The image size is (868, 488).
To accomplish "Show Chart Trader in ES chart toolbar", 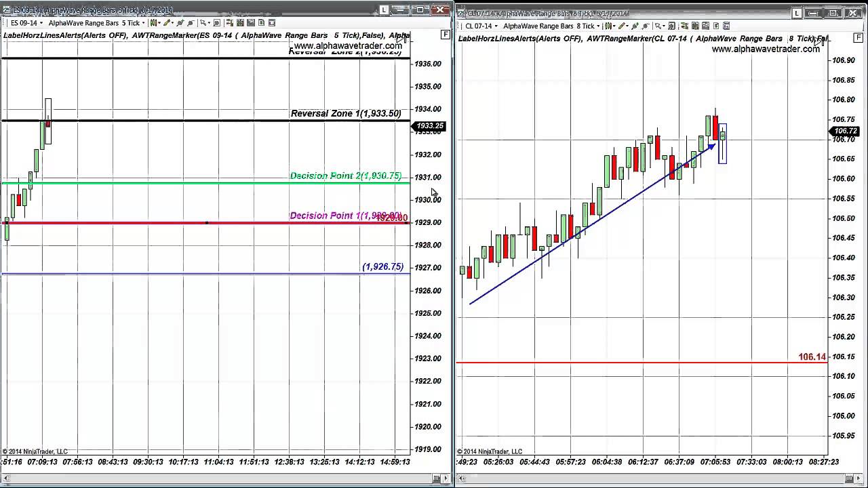I will tap(230, 23).
